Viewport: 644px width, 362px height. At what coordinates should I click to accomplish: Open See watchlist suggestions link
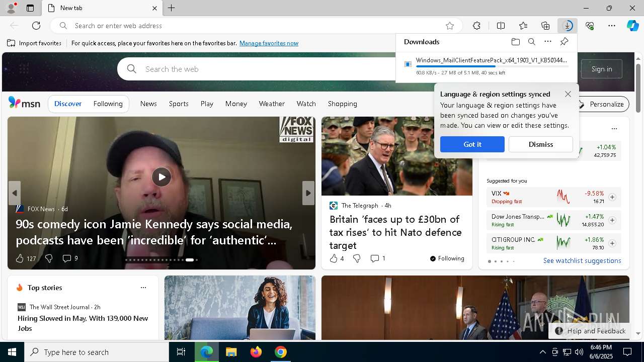click(582, 260)
